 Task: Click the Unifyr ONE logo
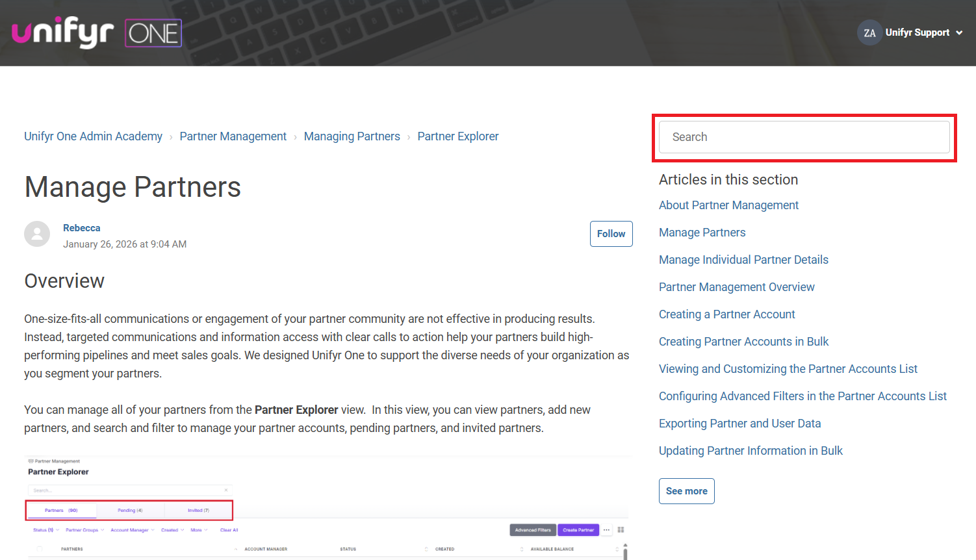click(97, 32)
